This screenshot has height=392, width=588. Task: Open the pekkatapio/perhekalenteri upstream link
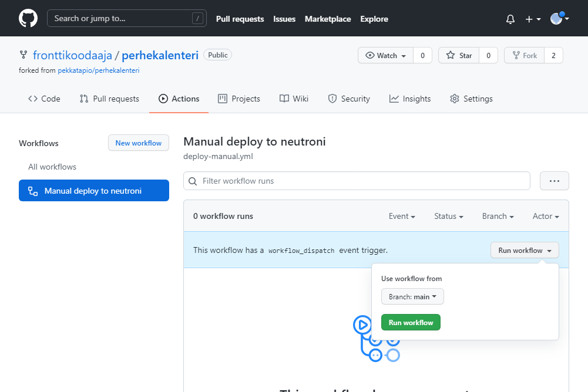coord(98,70)
